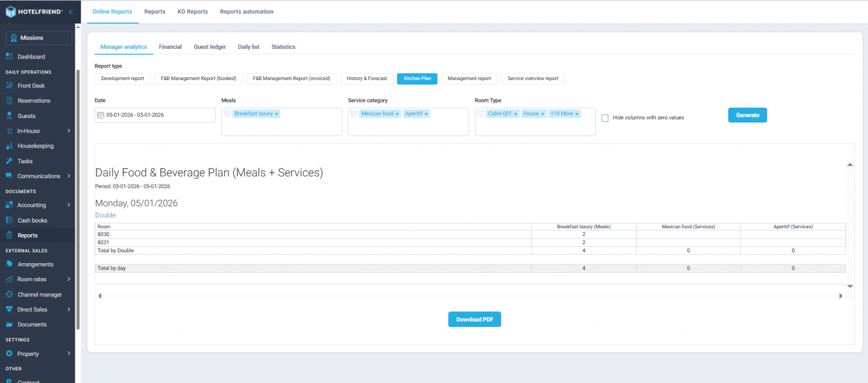
Task: Open the Missions panel
Action: click(x=38, y=37)
